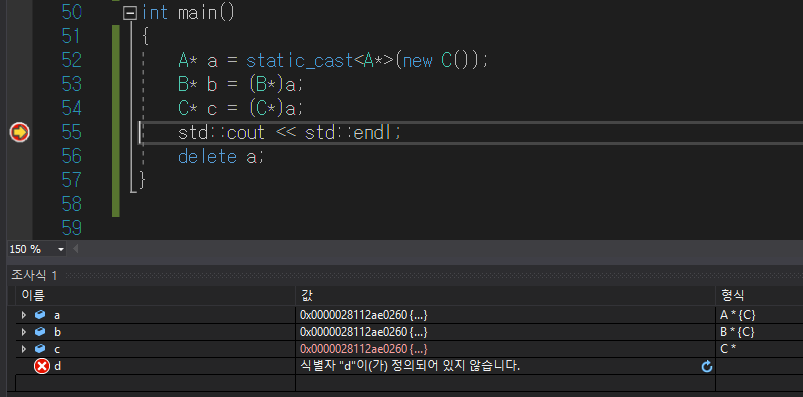Viewport: 803px width, 397px height.
Task: Select the value cell of variable b
Action: click(505, 332)
